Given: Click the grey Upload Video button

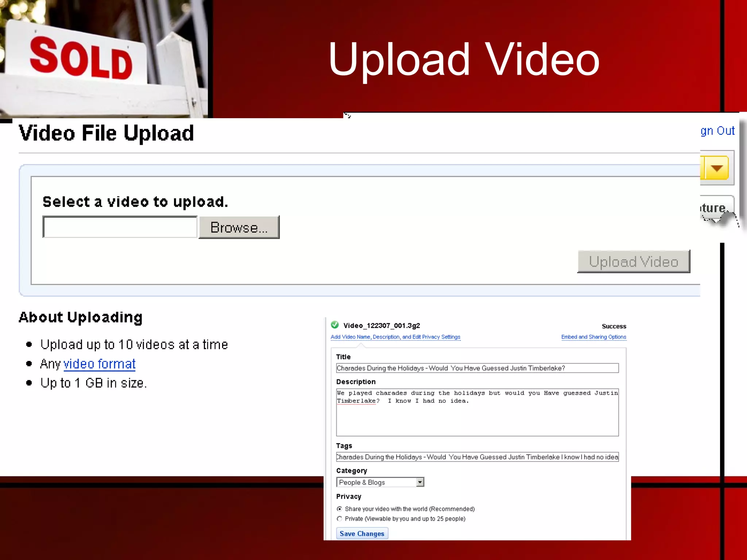Looking at the screenshot, I should pyautogui.click(x=634, y=261).
